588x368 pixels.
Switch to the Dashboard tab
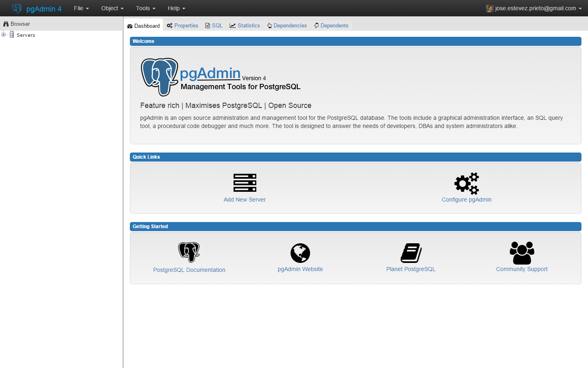[143, 25]
